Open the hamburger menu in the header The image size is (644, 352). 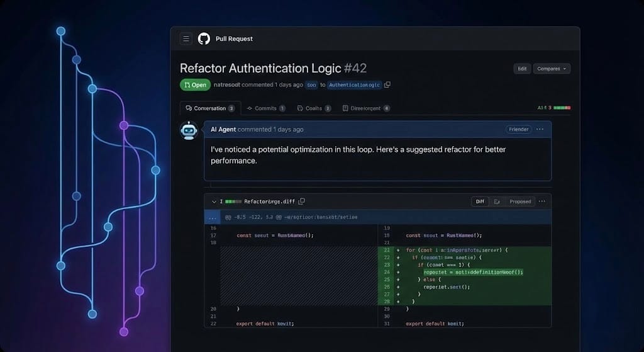pos(186,39)
